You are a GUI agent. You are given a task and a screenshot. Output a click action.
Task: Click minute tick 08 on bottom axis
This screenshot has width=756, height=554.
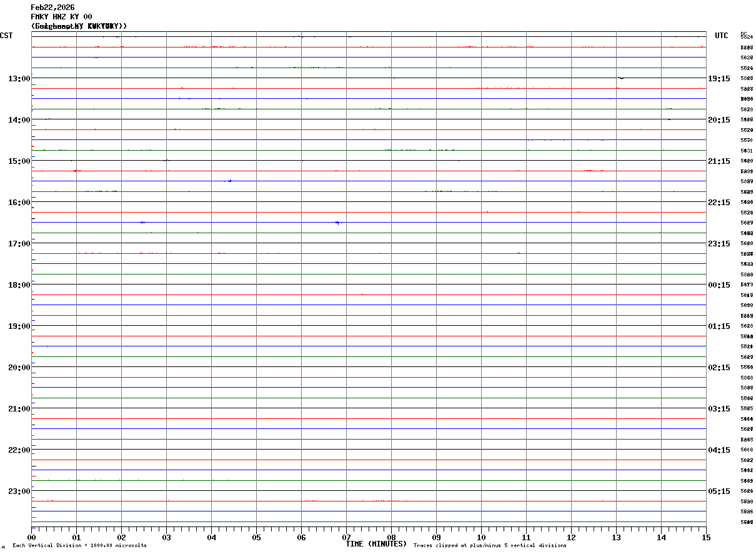(391, 537)
